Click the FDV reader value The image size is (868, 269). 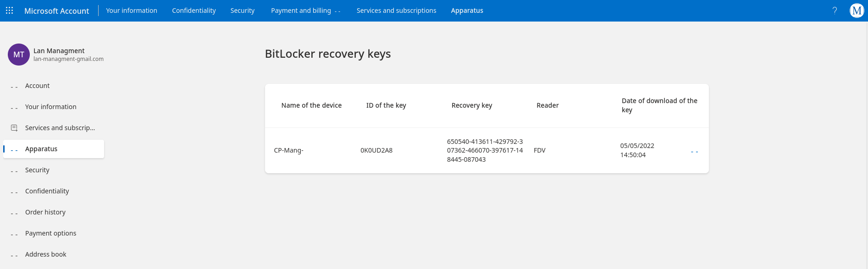[540, 150]
